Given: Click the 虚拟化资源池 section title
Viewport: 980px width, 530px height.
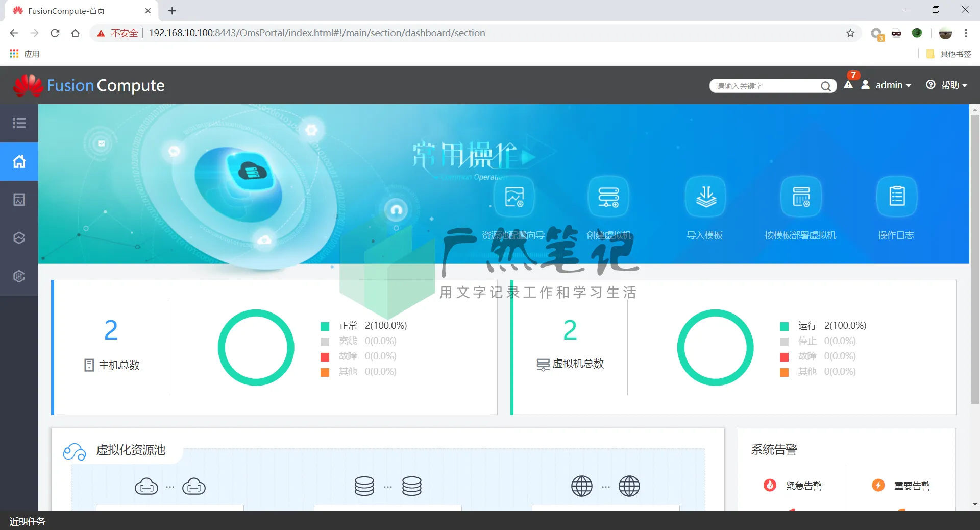Looking at the screenshot, I should tap(131, 450).
